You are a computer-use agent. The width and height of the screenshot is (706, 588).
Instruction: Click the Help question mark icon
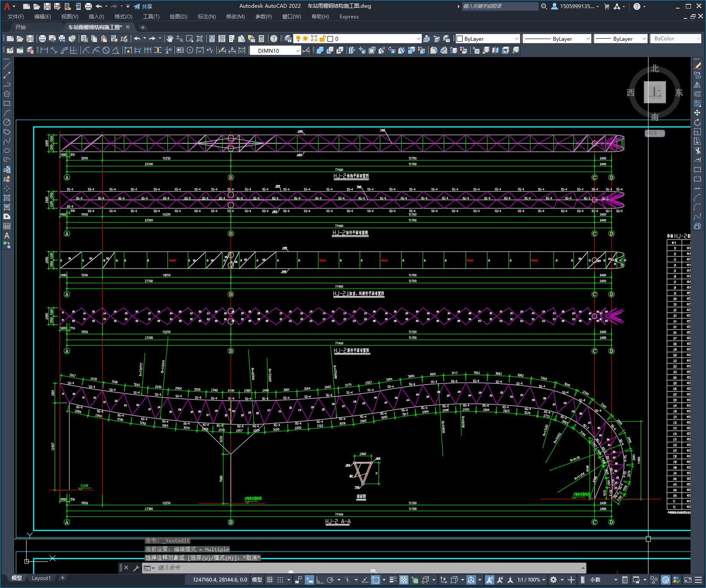coord(274,39)
